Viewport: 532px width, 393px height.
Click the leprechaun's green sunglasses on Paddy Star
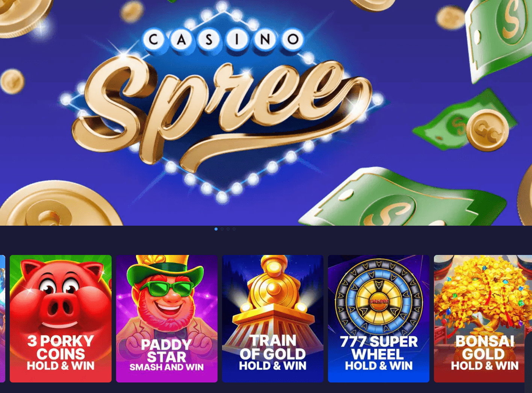tap(170, 289)
